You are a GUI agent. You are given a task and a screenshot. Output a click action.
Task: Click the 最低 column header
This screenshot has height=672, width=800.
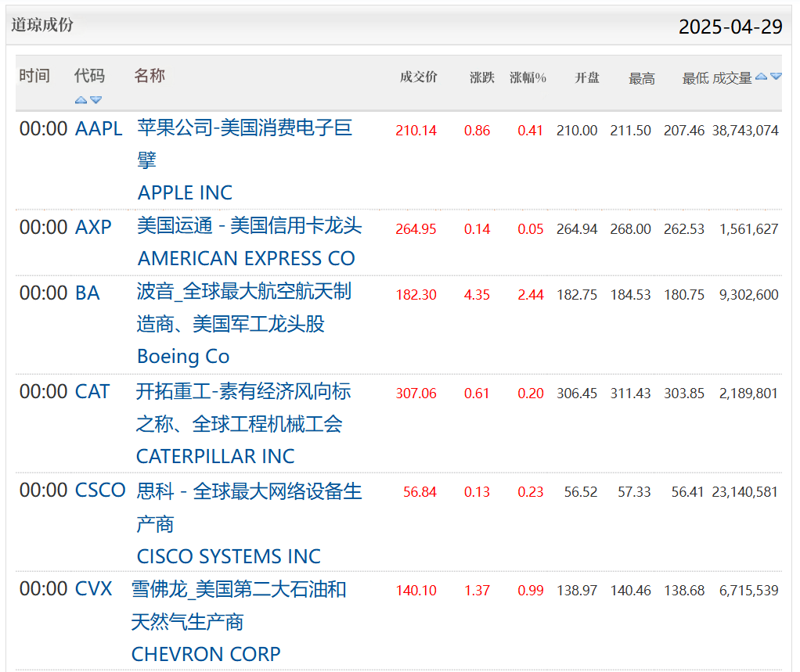[x=695, y=78]
